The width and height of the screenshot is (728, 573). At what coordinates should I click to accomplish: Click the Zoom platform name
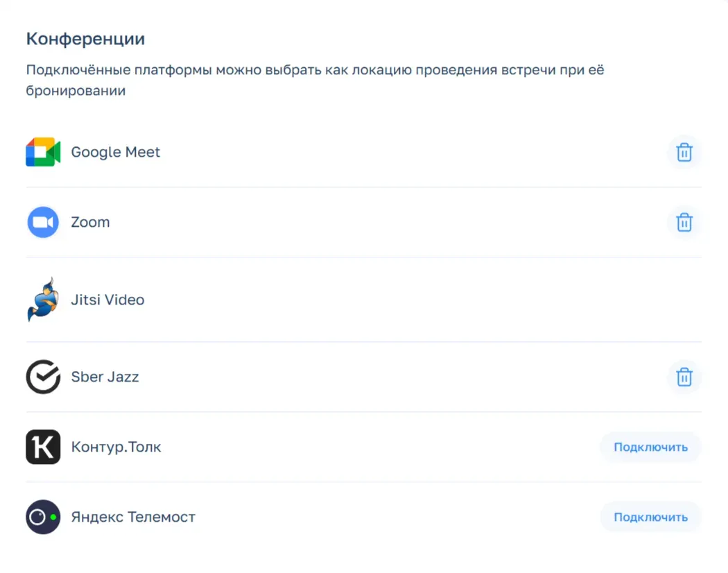point(90,222)
